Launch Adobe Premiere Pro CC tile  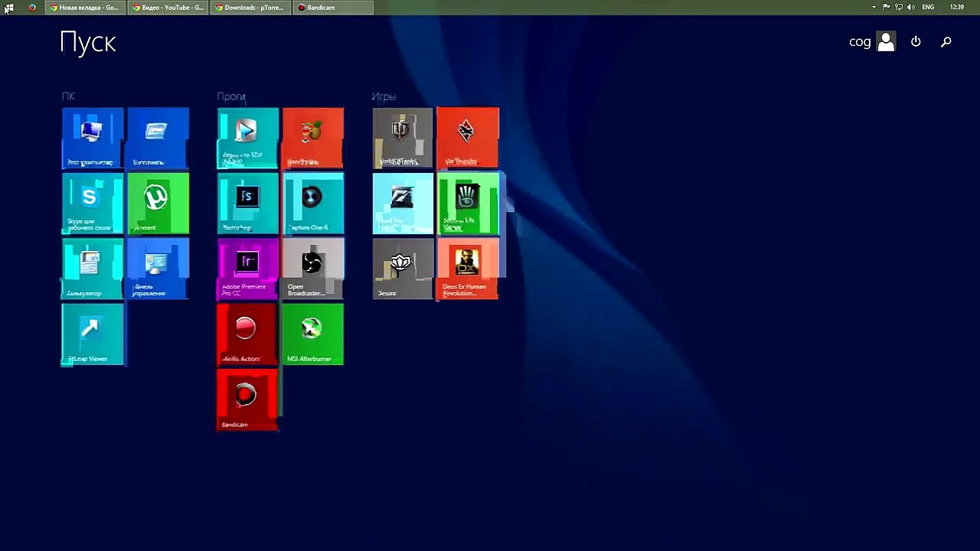click(248, 269)
